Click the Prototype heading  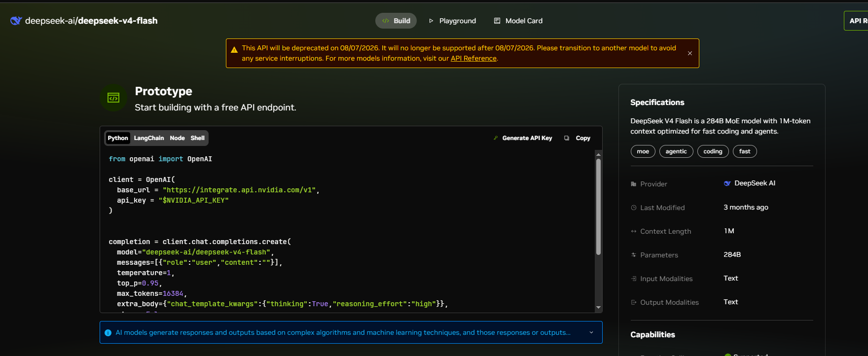click(x=164, y=91)
